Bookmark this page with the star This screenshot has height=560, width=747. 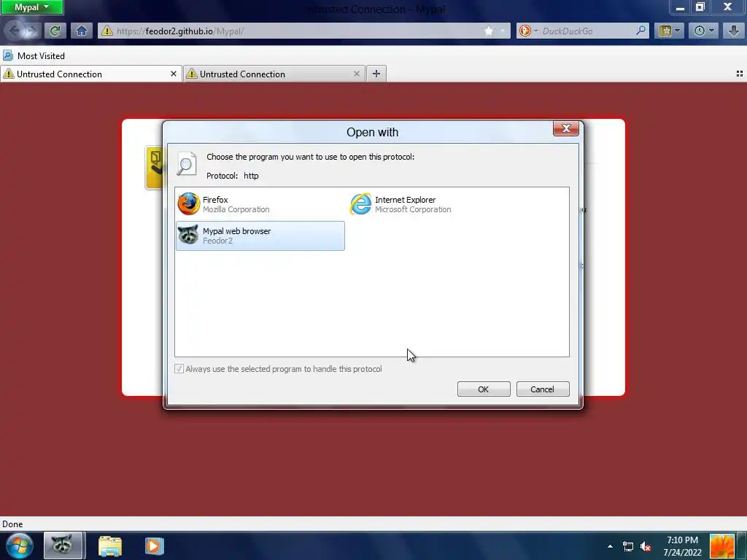489,31
